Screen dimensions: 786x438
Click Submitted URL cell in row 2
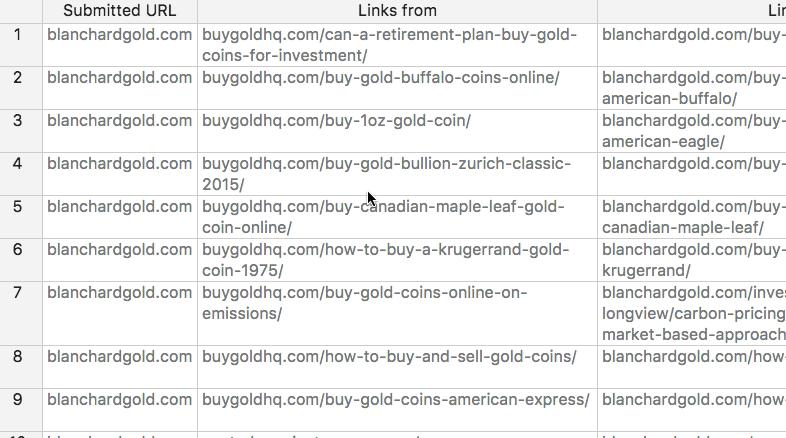[x=120, y=88]
